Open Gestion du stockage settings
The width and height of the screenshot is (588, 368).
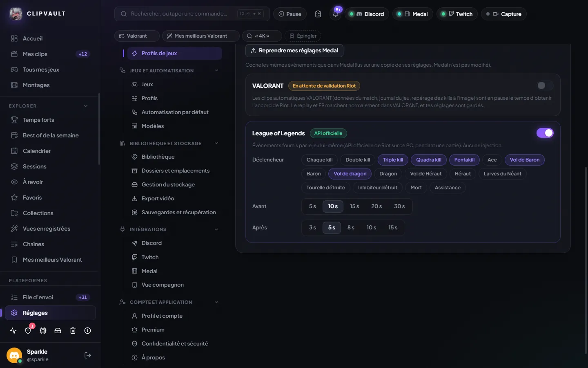point(175,185)
